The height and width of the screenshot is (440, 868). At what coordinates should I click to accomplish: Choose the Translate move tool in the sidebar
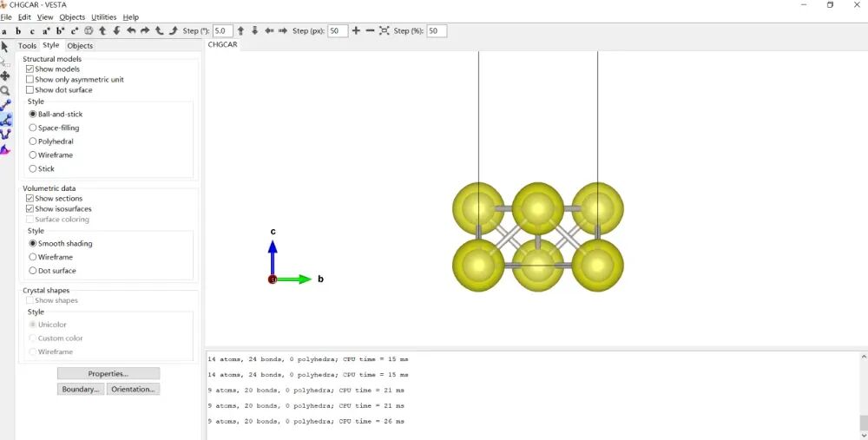pos(5,76)
